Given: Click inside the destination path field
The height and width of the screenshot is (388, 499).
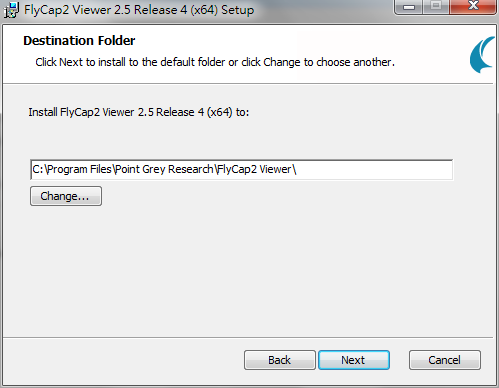Looking at the screenshot, I should (x=241, y=170).
